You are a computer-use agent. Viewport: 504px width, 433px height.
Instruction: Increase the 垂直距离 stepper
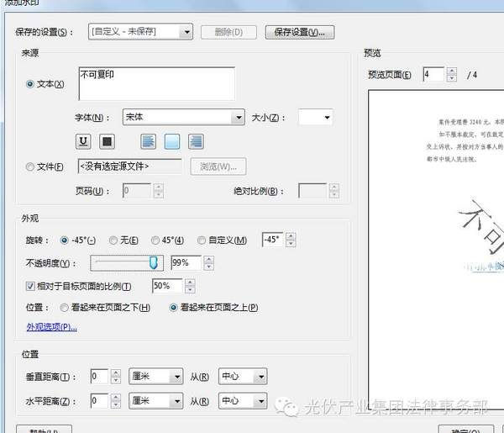(116, 372)
